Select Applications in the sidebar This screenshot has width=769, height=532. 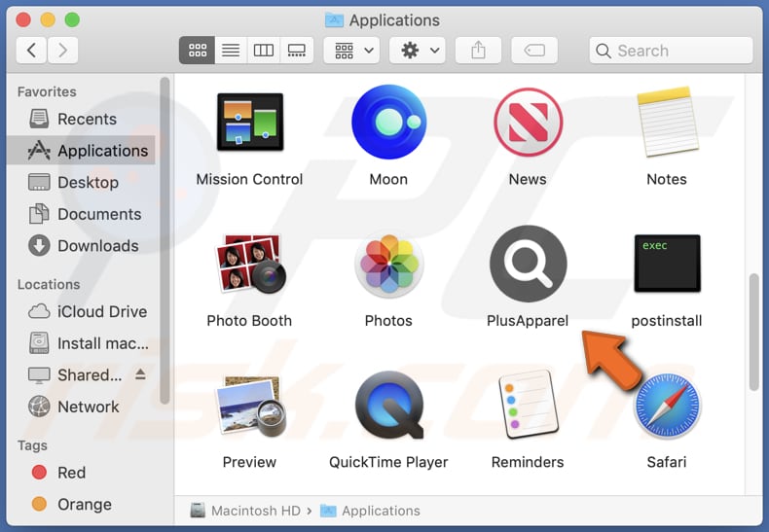[x=81, y=151]
